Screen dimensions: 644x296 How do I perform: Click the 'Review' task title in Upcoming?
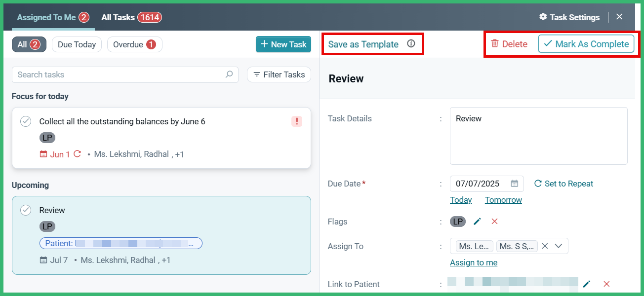pos(52,210)
